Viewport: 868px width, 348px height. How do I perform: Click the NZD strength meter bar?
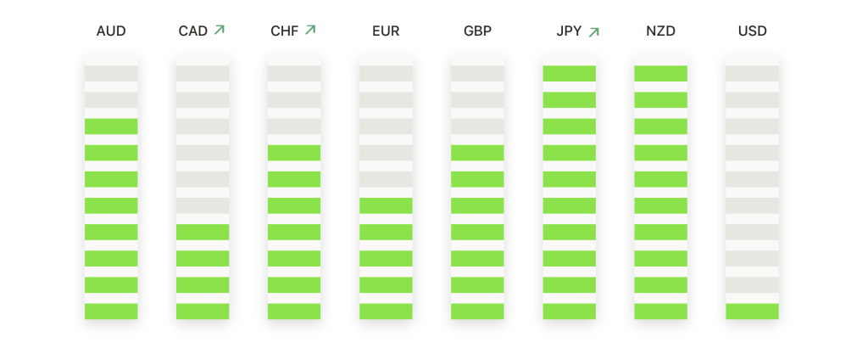pyautogui.click(x=660, y=192)
